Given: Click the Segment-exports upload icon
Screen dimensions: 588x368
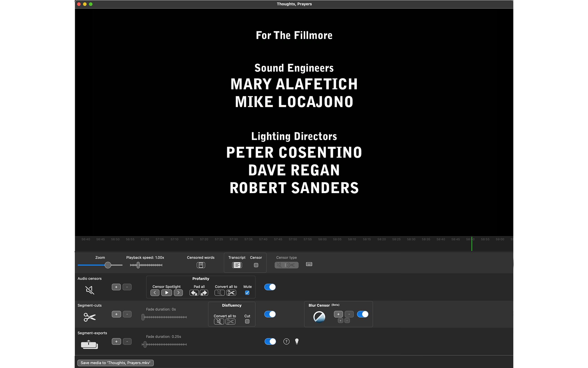Looking at the screenshot, I should (x=89, y=344).
